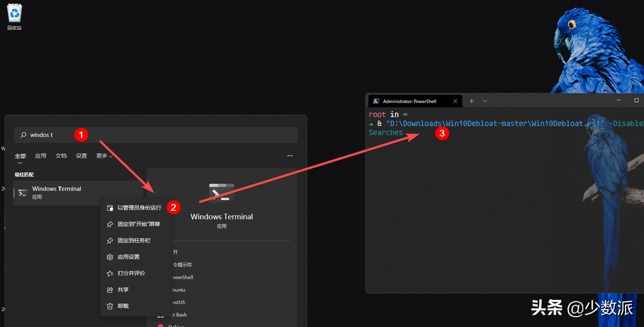This screenshot has height=327, width=644.
Task: Maximize the Windows Terminal window
Action: (x=636, y=100)
